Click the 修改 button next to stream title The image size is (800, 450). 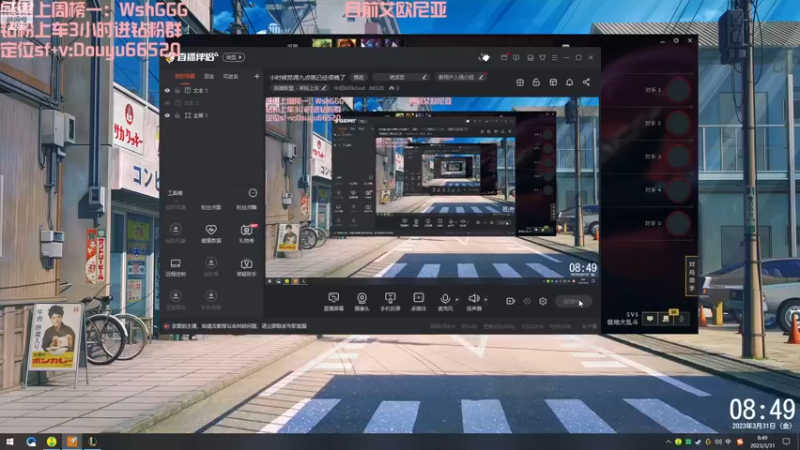(x=359, y=78)
